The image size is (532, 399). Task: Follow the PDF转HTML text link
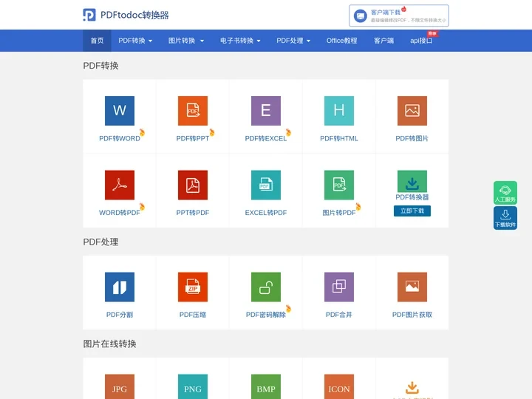tap(339, 138)
